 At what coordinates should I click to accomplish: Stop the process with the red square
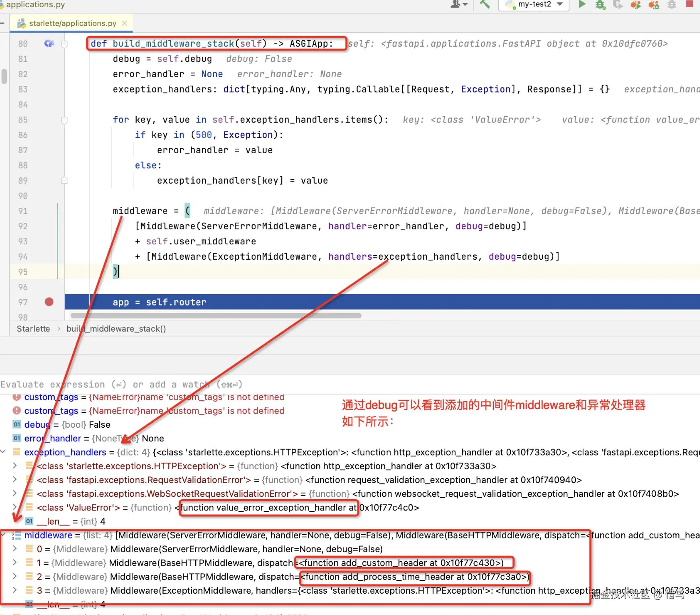690,4
